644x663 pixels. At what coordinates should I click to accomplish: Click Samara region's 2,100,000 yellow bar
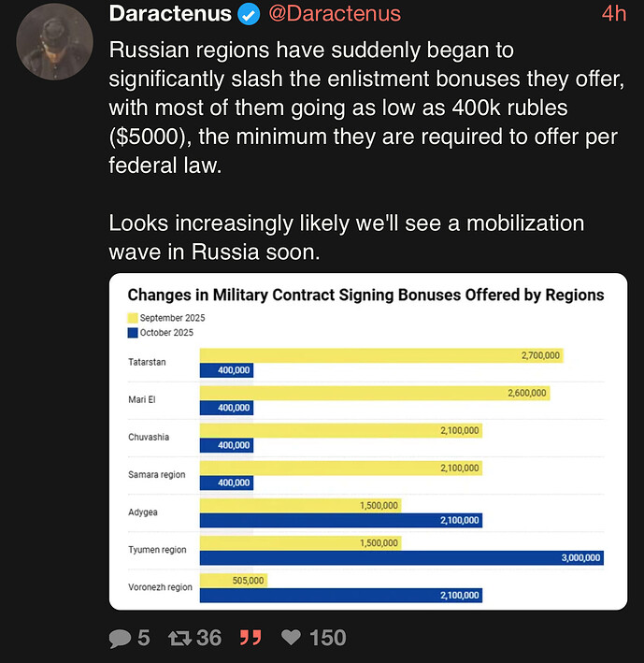click(x=340, y=468)
